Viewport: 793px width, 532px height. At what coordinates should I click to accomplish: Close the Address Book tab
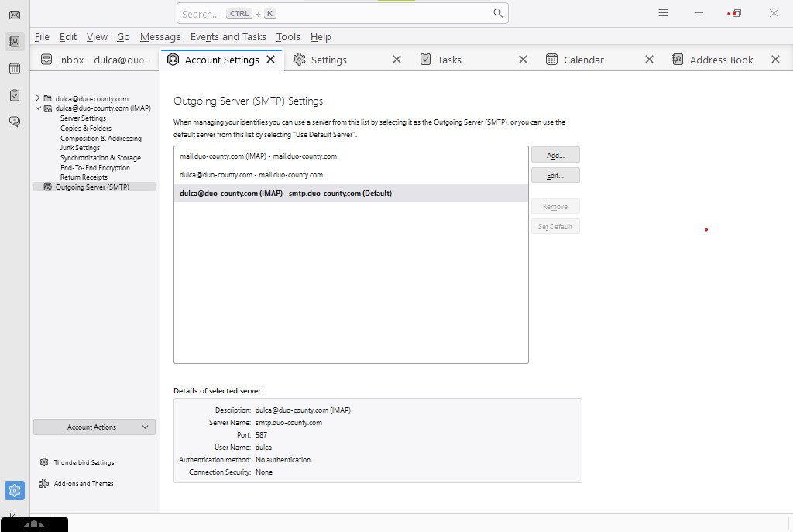775,60
